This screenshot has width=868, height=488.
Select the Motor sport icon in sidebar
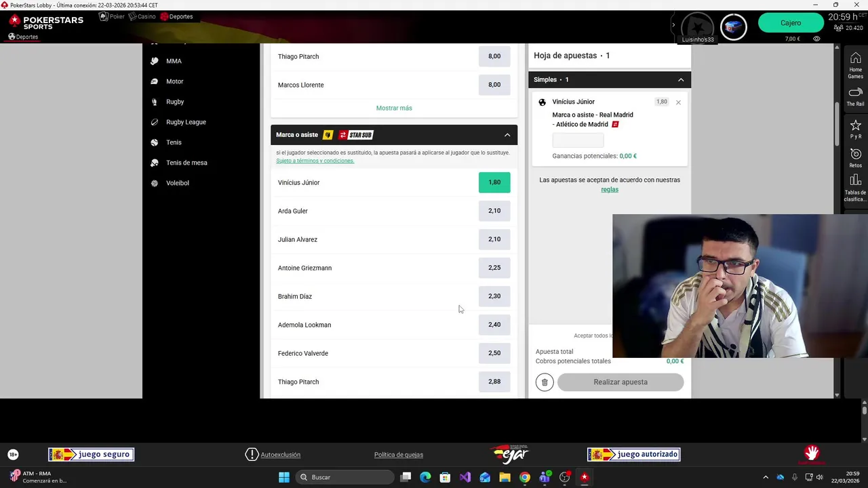[155, 81]
